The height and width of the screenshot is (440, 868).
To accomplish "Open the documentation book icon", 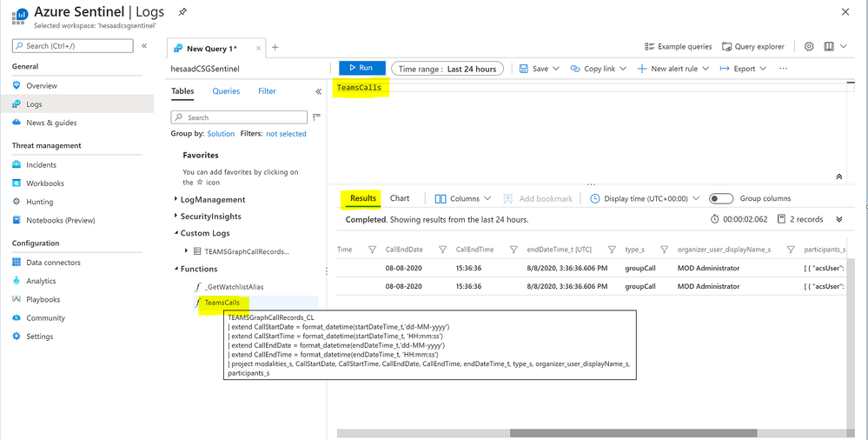I will [x=829, y=47].
